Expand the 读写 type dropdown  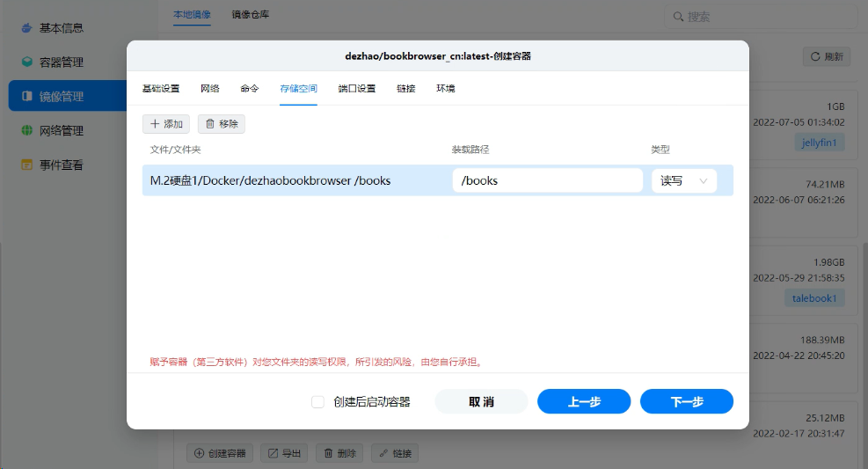click(x=684, y=180)
